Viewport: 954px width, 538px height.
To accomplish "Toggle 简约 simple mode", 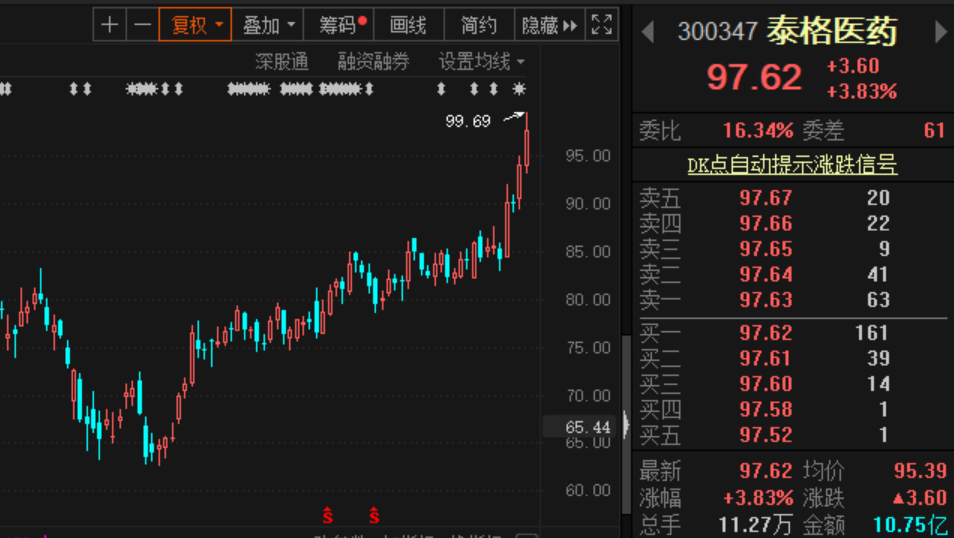I will tap(479, 25).
